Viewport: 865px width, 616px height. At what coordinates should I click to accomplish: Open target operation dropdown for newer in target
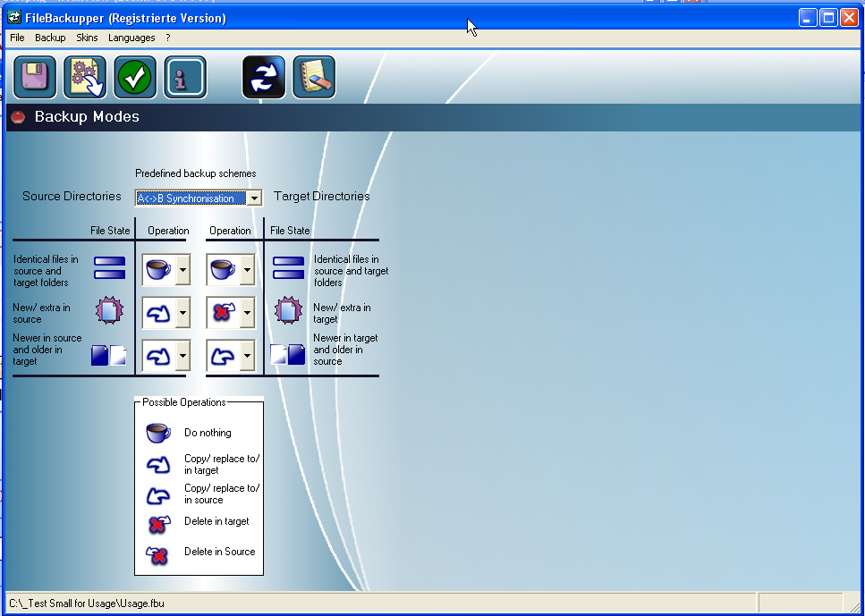[247, 356]
